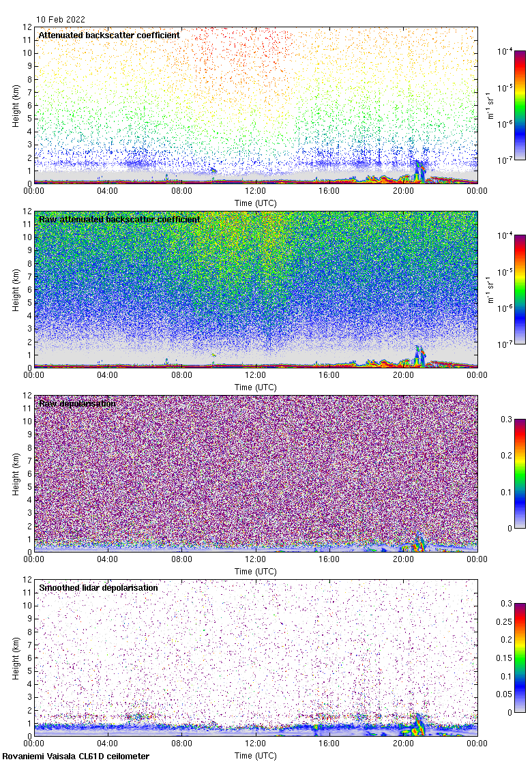Click the '10 Feb 2022' date label
The height and width of the screenshot is (764, 532).
(x=61, y=20)
